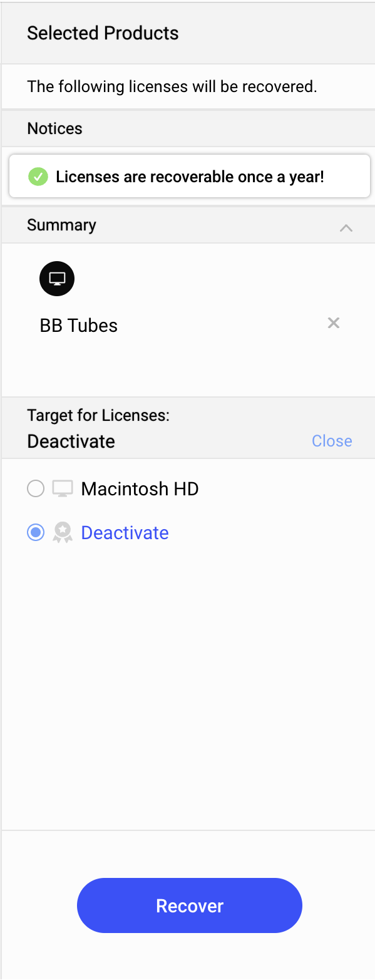Click the green checkmark notice icon
375x980 pixels.
point(38,177)
